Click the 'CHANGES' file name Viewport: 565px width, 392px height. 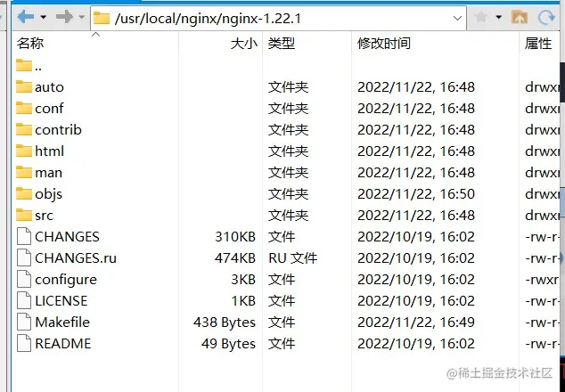click(67, 237)
